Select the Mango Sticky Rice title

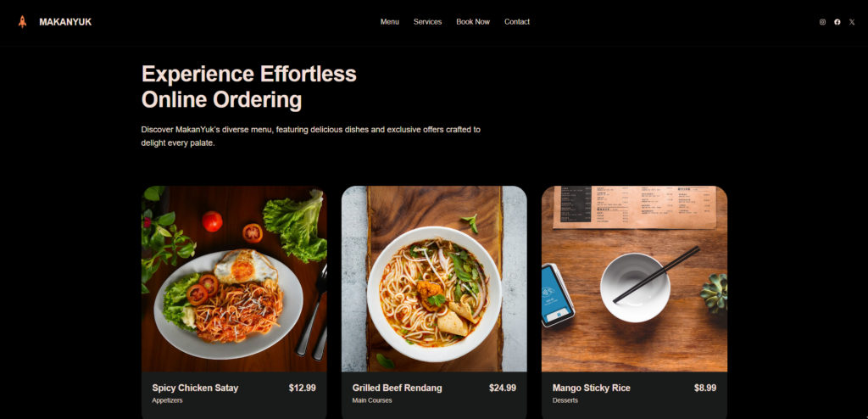(591, 388)
